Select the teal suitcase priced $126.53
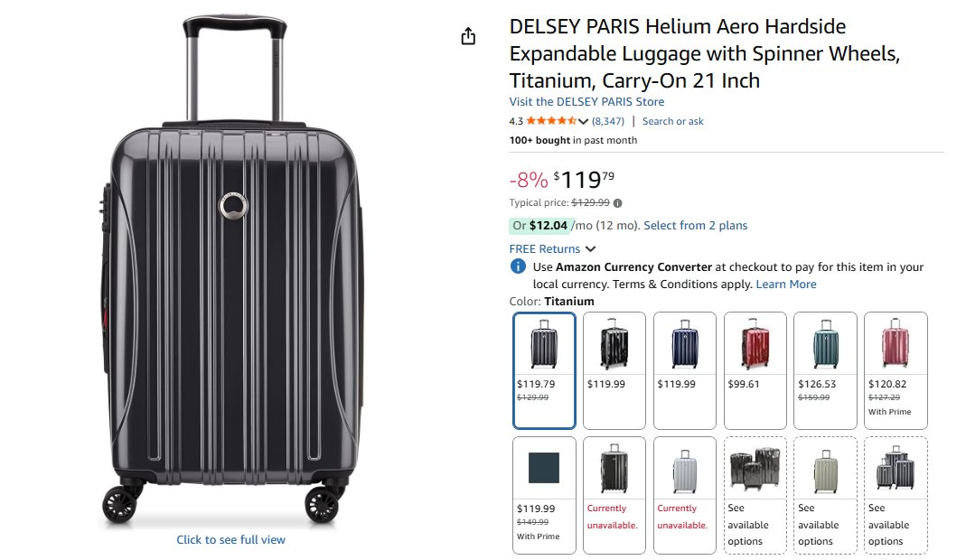 [825, 369]
